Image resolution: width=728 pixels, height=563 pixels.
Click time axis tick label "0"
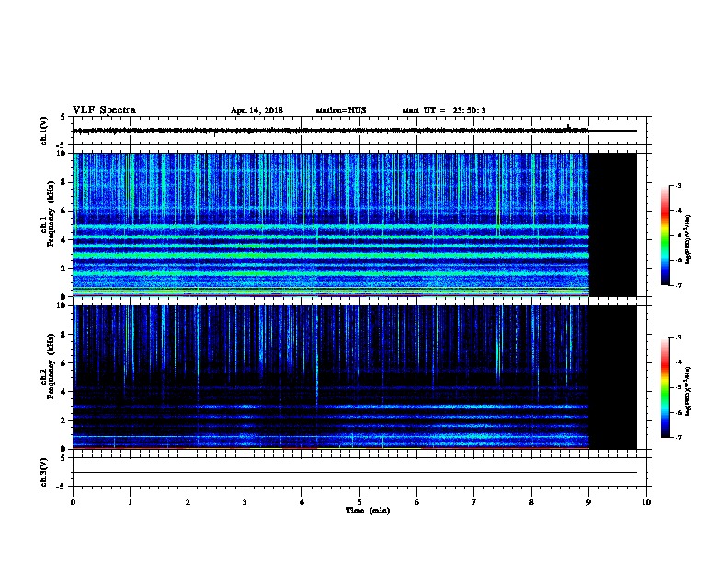(73, 502)
